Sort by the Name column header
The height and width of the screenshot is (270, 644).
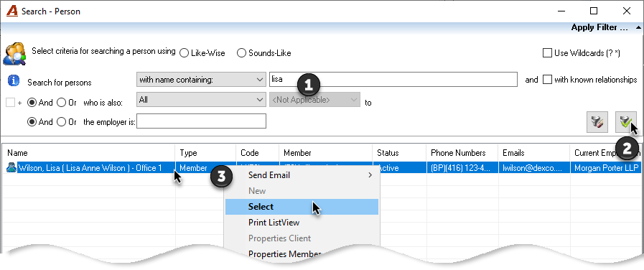click(x=89, y=153)
